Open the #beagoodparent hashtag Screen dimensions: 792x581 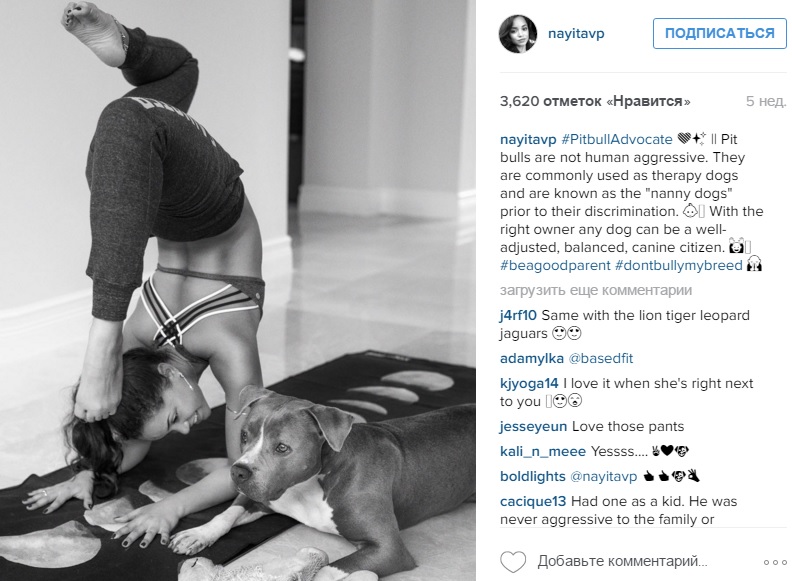point(555,265)
